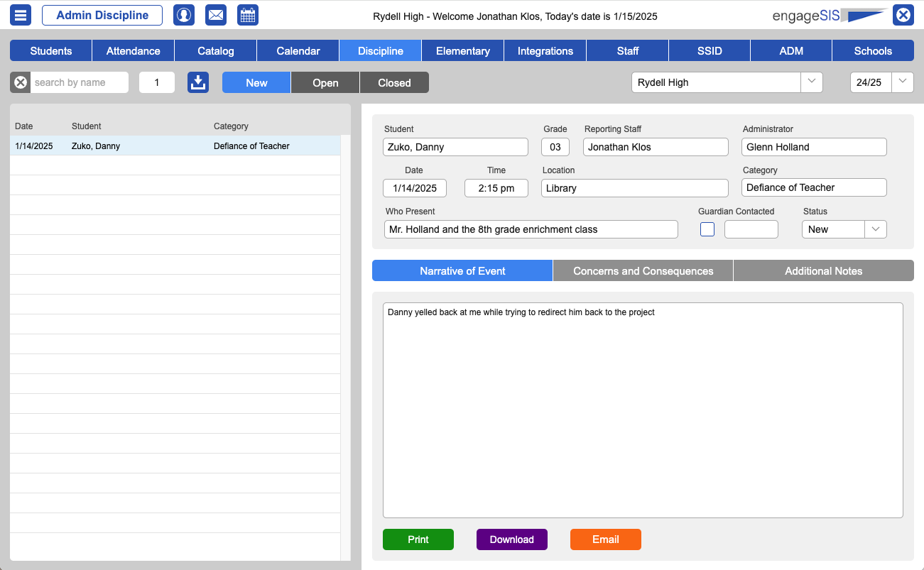This screenshot has width=924, height=570.
Task: Show Closed discipline records
Action: [x=394, y=82]
